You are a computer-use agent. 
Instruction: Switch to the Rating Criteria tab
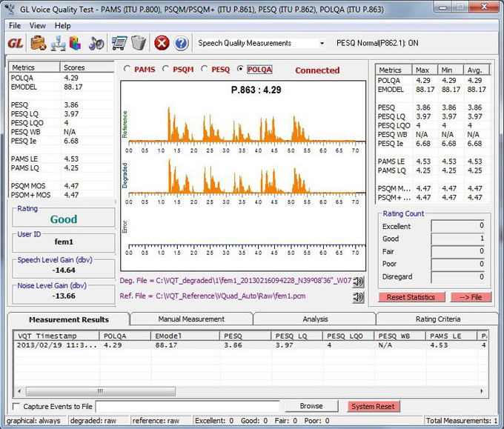pyautogui.click(x=438, y=319)
